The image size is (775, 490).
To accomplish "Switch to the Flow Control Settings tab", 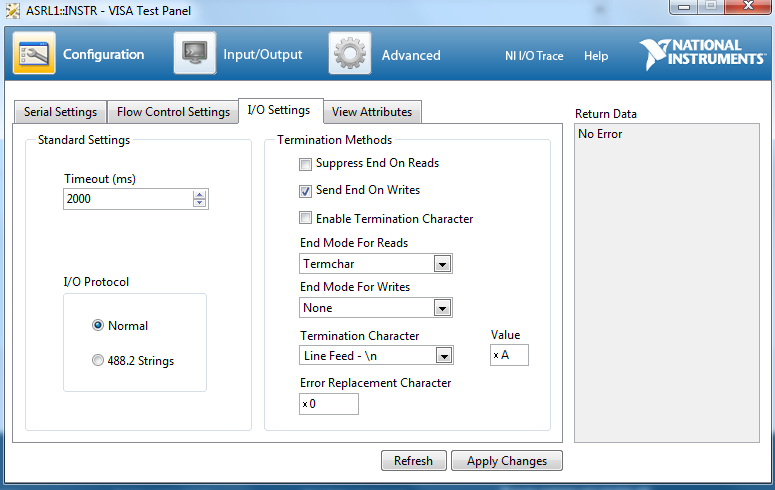I will click(173, 112).
